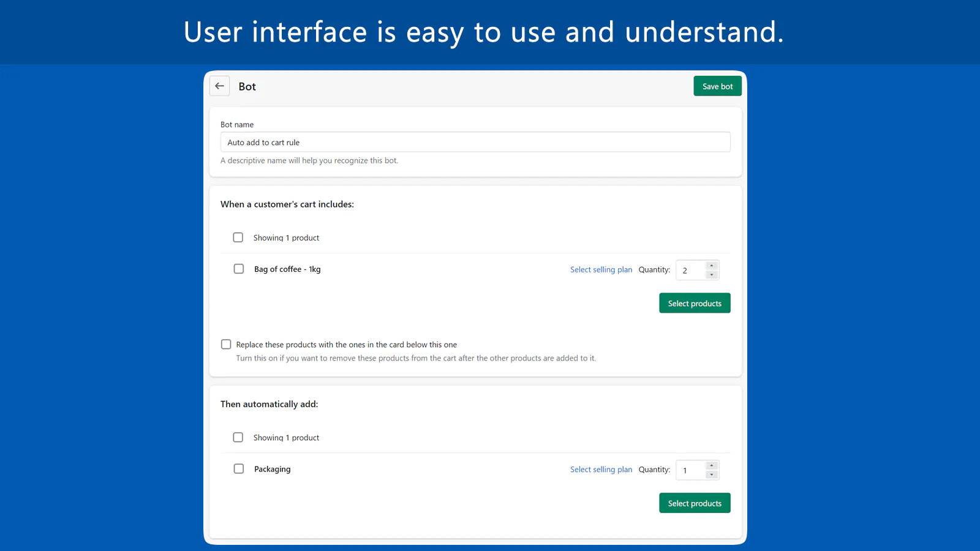Enable Replace these products checkbox

click(226, 345)
